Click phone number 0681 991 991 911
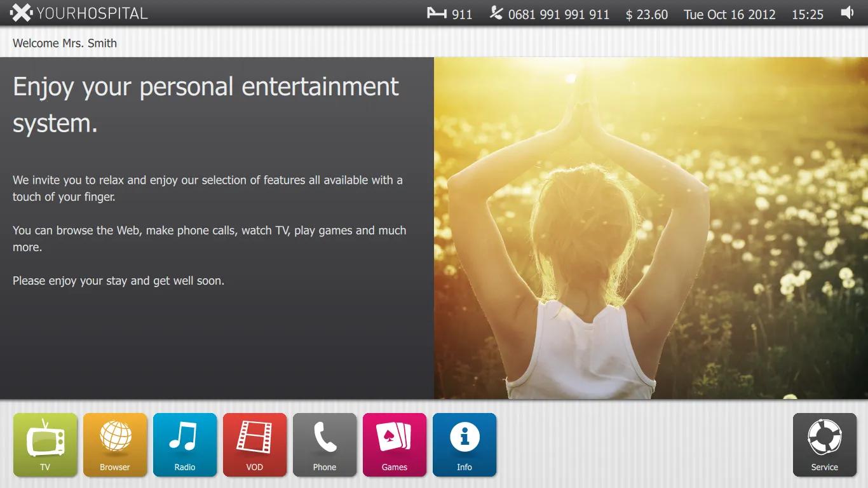 559,15
